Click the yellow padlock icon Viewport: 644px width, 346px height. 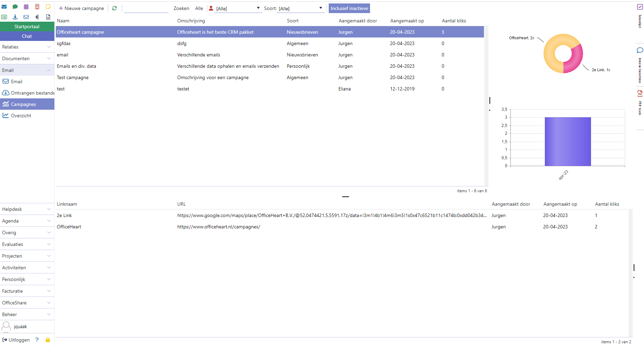pyautogui.click(x=48, y=340)
